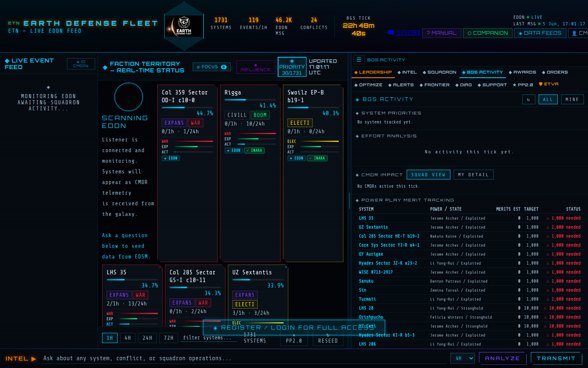Click the intel question input box

point(244,358)
